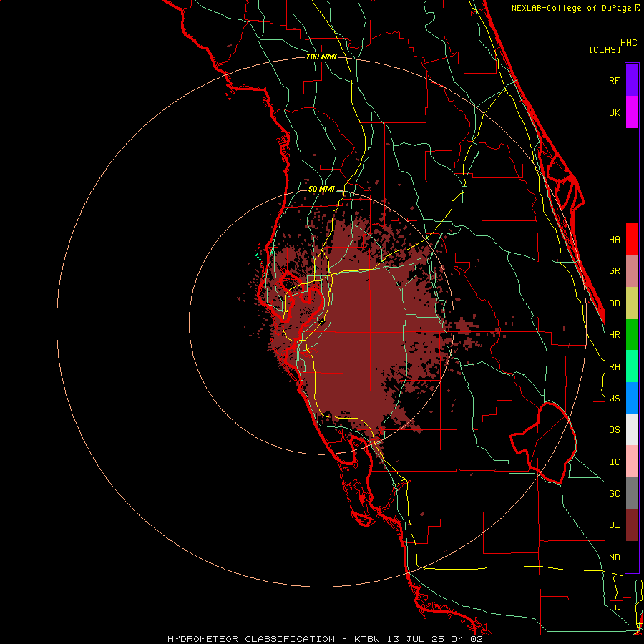Click the DS legend label

[x=614, y=430]
